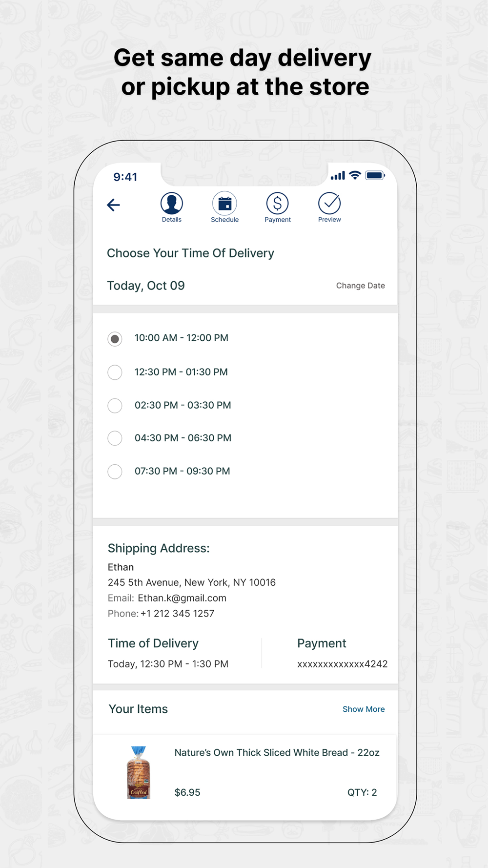The width and height of the screenshot is (488, 868).
Task: Open the Nature's Own bread thumbnail
Action: click(x=139, y=772)
